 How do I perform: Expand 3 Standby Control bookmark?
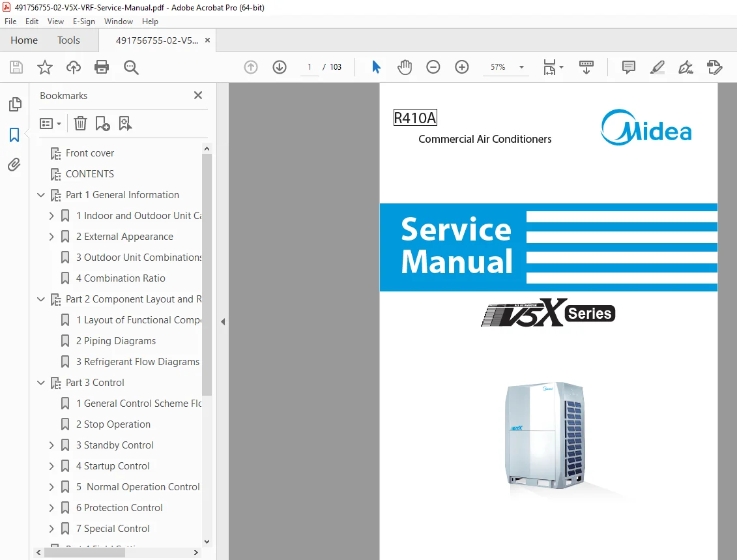click(51, 445)
